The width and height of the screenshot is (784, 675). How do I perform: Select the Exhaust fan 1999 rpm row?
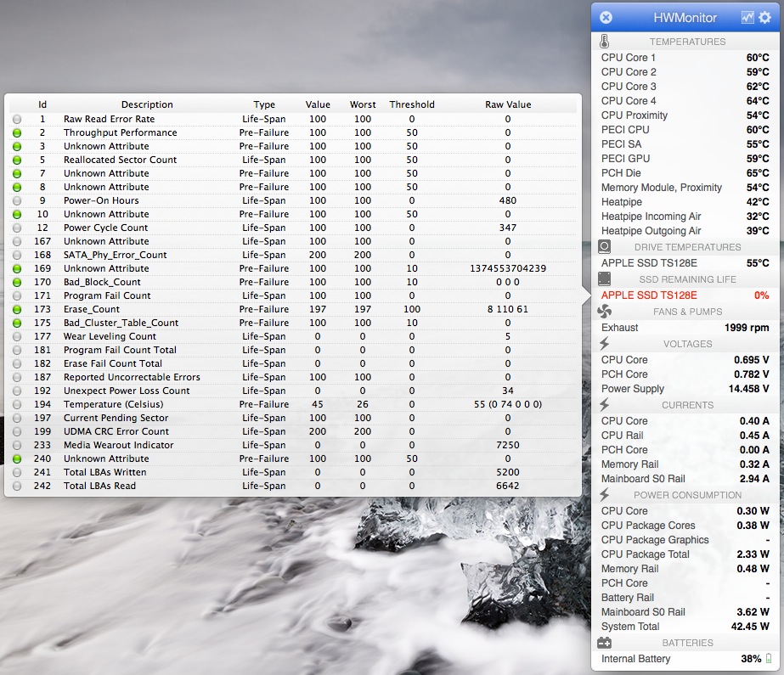(685, 328)
